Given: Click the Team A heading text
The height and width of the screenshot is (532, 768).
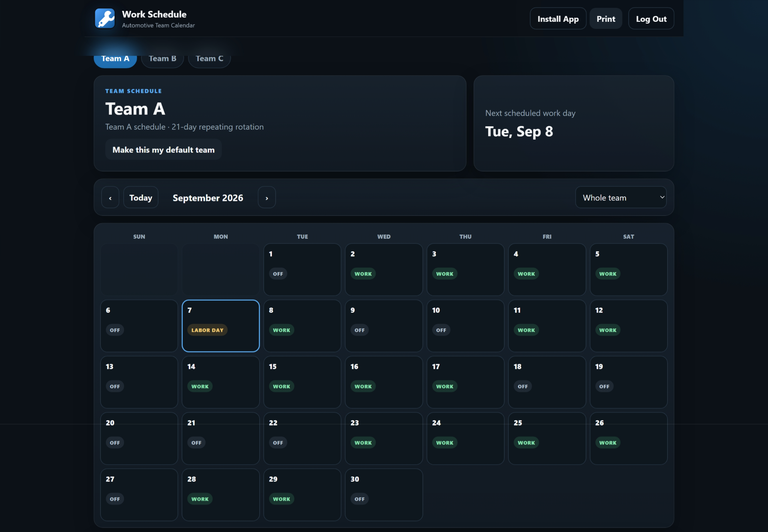Looking at the screenshot, I should (x=135, y=109).
